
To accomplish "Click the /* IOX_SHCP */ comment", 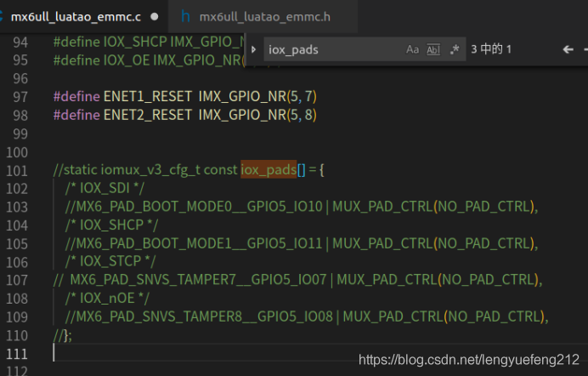I will (x=112, y=225).
